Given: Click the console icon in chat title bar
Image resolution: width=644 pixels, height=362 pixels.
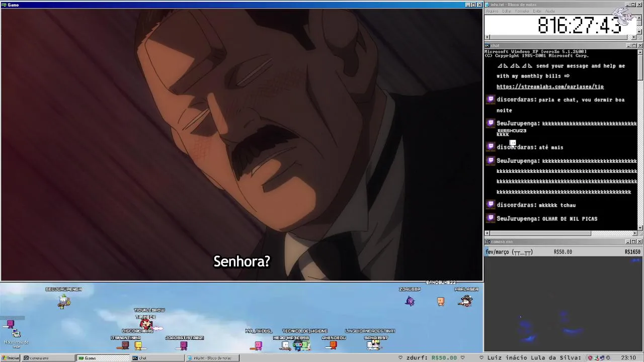Looking at the screenshot, I should 487,46.
